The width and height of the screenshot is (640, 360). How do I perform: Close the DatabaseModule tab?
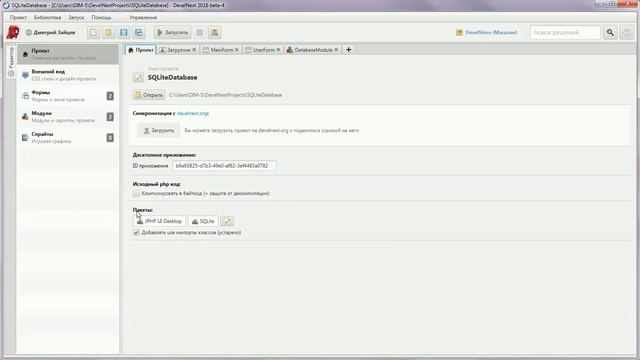click(336, 50)
